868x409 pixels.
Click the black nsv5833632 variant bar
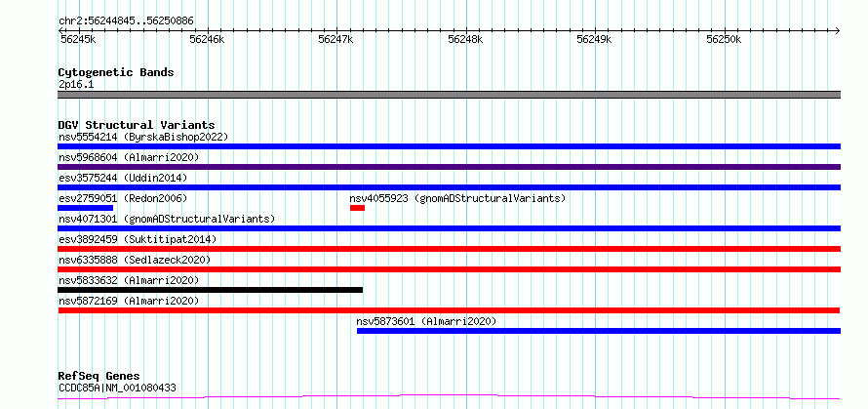tap(211, 290)
